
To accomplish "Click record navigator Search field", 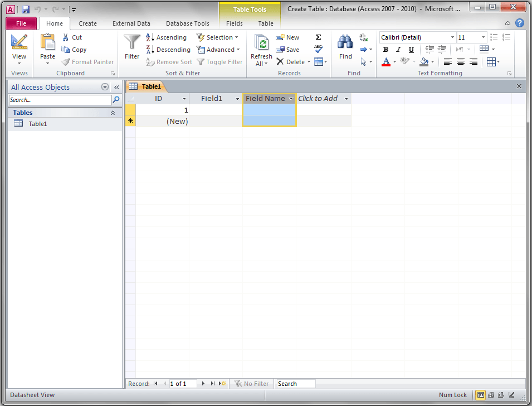I will click(296, 384).
